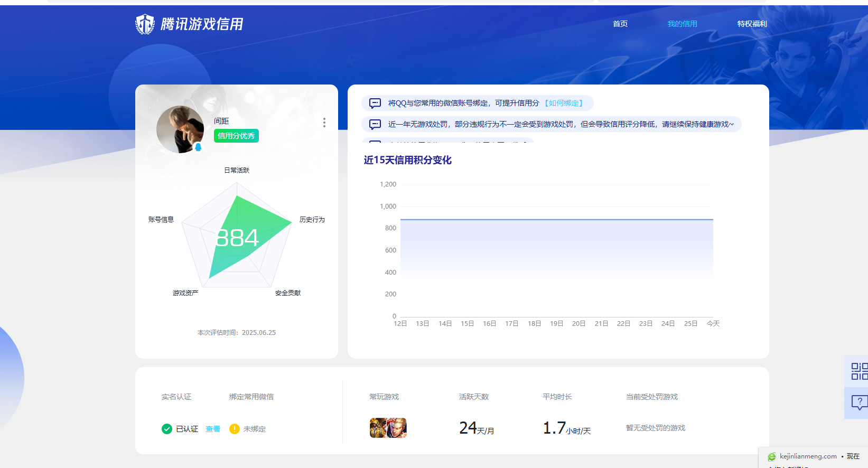Viewport: 868px width, 468px height.
Task: Click the 当前受处罚游戏 label
Action: click(x=652, y=397)
